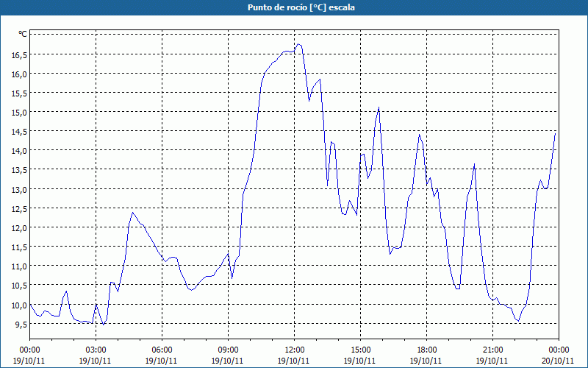
Task: Click the curve peak near 15:00 above 15,0
Action: pyautogui.click(x=379, y=107)
